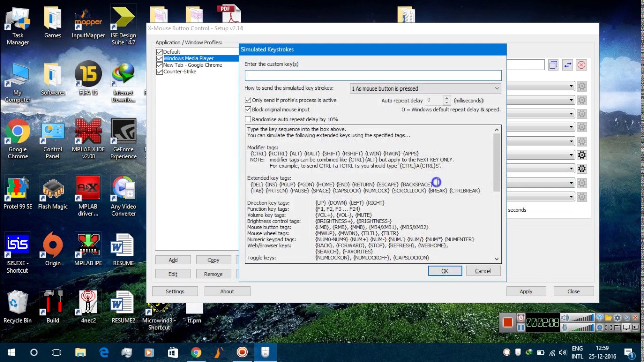The image size is (644, 362).
Task: Open the GeForce Experience desktop icon
Action: [x=123, y=139]
